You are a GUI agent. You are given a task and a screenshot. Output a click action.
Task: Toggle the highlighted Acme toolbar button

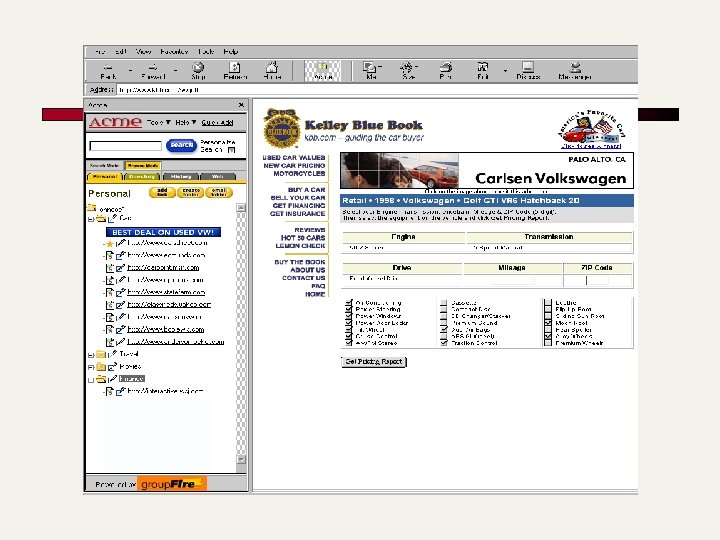point(323,71)
